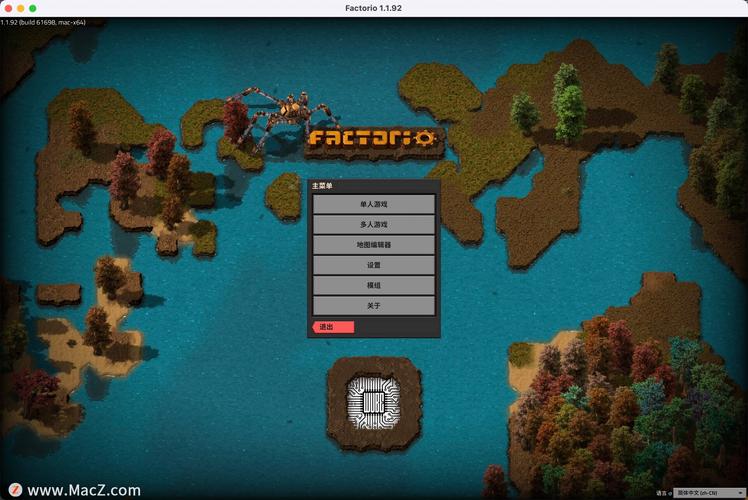Open the map editor (地图编辑器)

click(374, 245)
